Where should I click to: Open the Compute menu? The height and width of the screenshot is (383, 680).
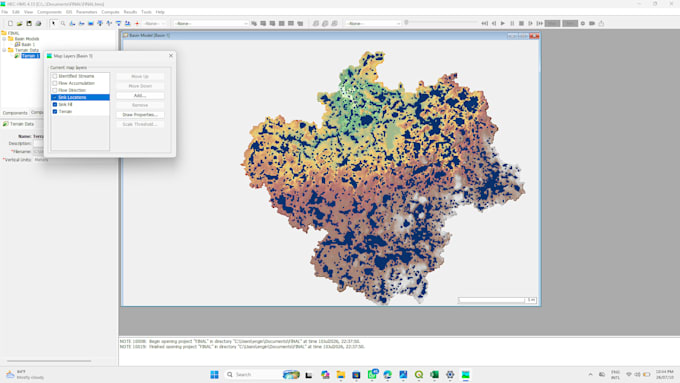click(x=110, y=12)
